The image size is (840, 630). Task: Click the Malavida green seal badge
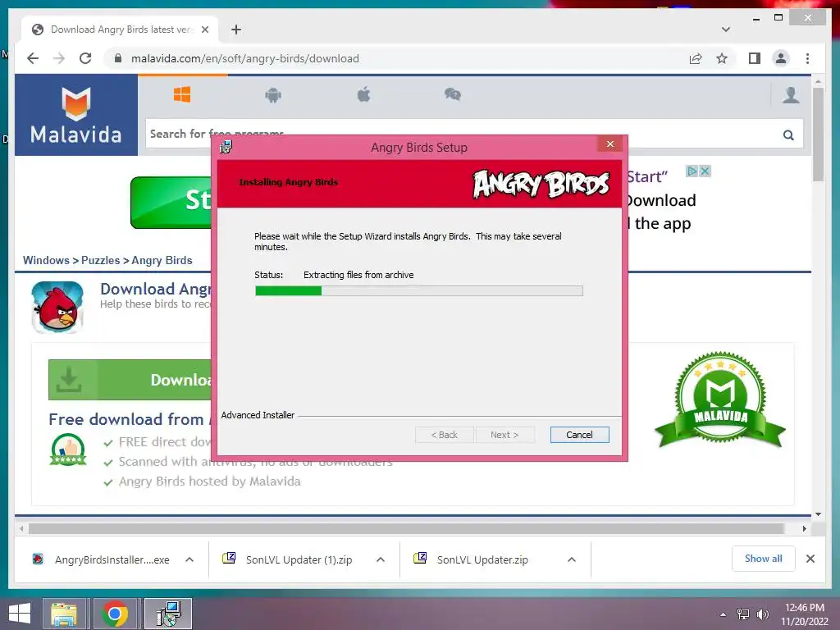pos(720,399)
